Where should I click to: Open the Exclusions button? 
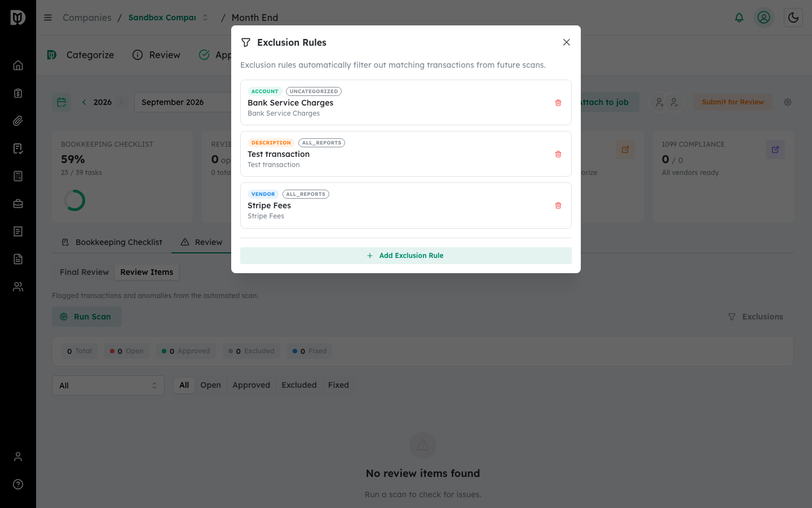point(756,317)
